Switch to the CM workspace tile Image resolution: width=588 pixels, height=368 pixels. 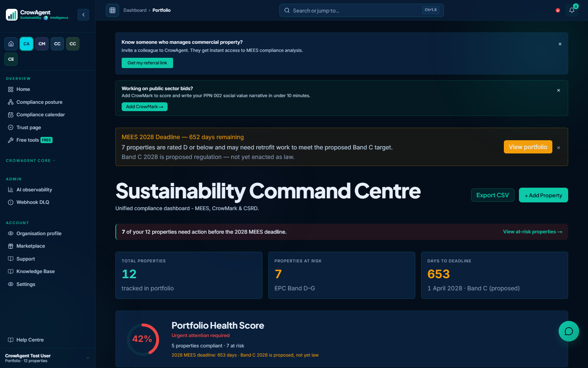pyautogui.click(x=42, y=44)
